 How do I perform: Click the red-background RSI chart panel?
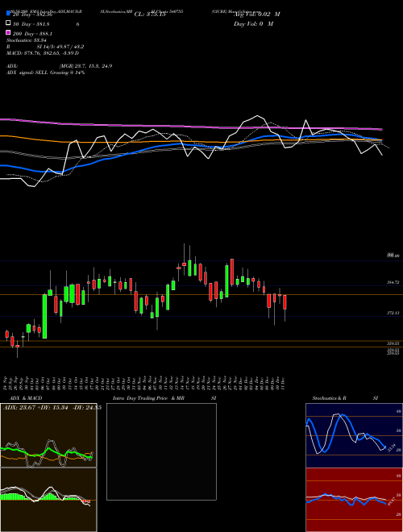click(354, 500)
